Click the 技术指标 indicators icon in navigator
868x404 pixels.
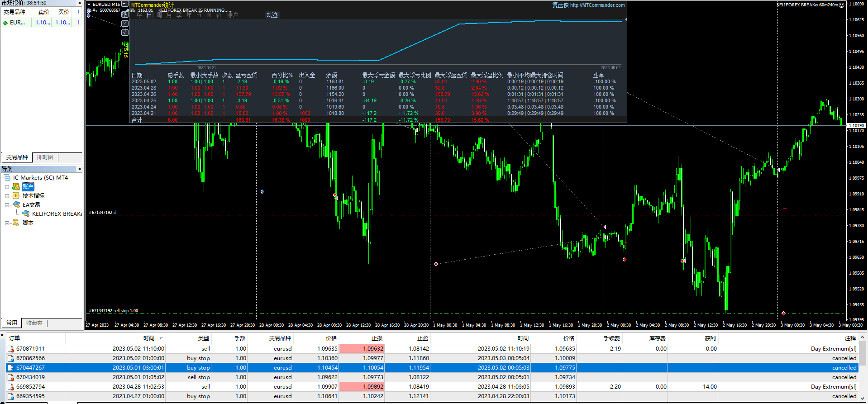[x=16, y=196]
